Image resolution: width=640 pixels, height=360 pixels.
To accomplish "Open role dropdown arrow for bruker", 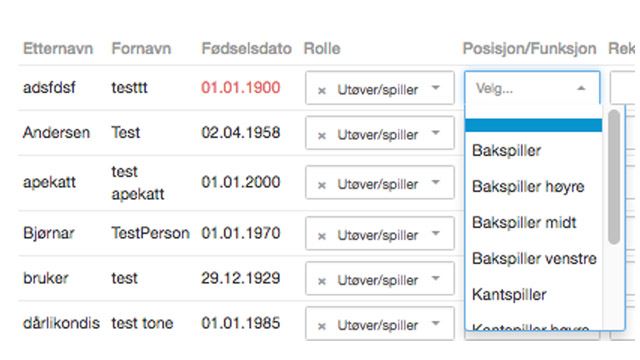I will click(436, 278).
